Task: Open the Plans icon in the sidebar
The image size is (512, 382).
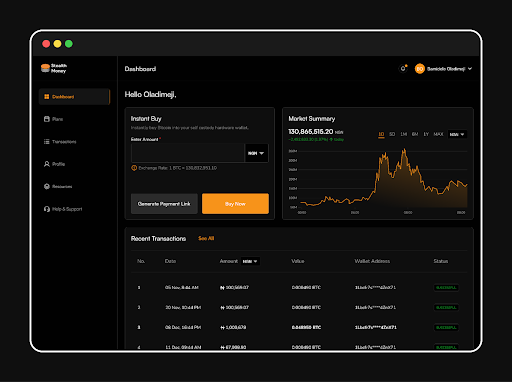Action: [47, 119]
